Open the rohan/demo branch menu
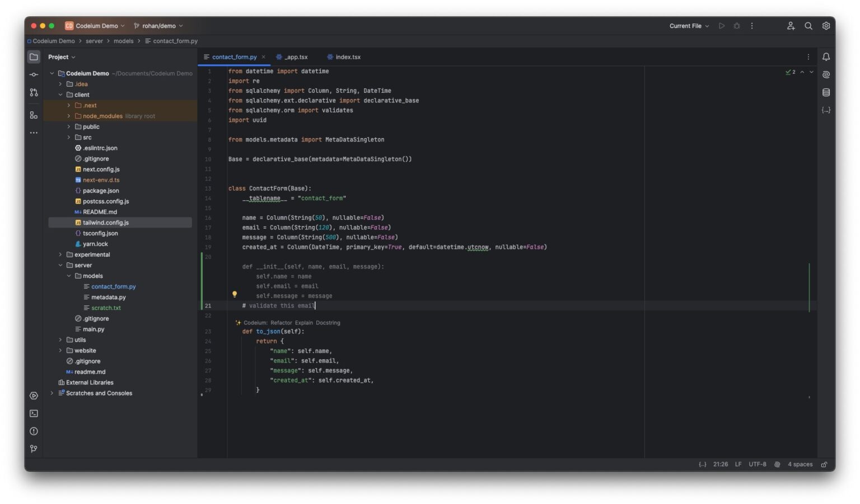Viewport: 860px width, 504px height. coord(158,26)
